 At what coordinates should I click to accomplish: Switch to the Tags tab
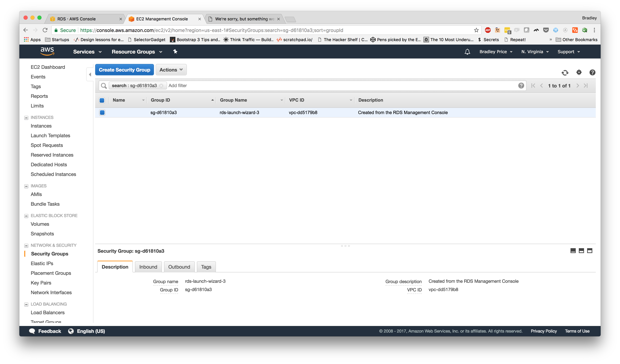click(x=206, y=267)
